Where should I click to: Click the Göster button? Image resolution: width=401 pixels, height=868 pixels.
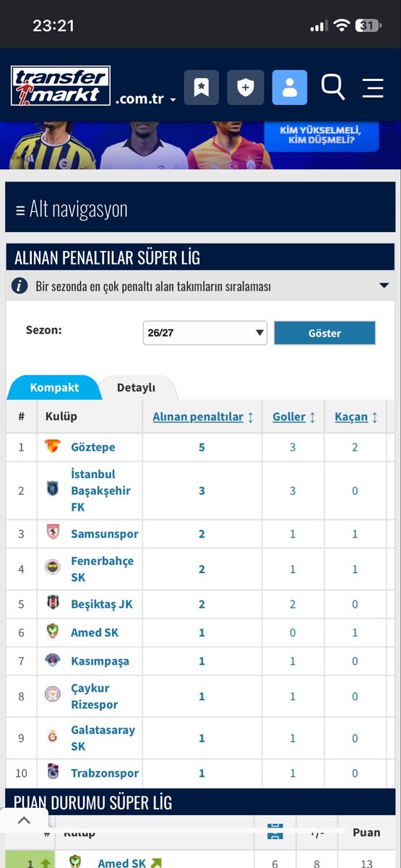pyautogui.click(x=324, y=333)
